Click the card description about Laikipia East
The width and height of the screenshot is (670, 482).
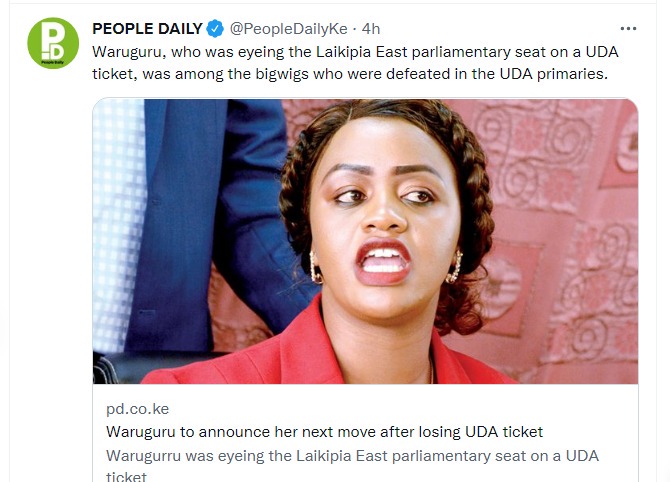(x=353, y=456)
